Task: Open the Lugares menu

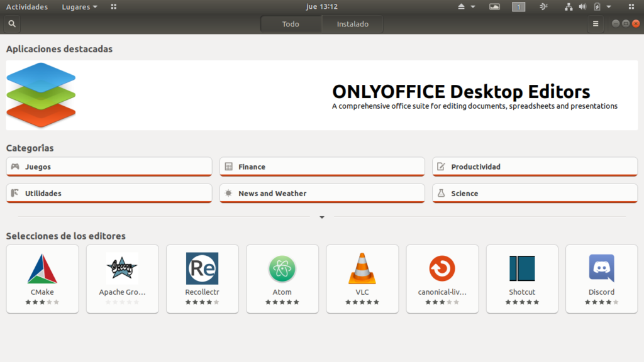Action: click(79, 6)
